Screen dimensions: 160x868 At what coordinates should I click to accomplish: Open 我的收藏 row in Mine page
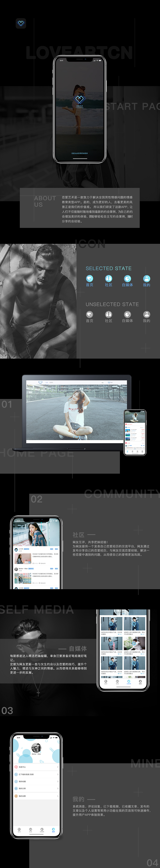(36, 781)
